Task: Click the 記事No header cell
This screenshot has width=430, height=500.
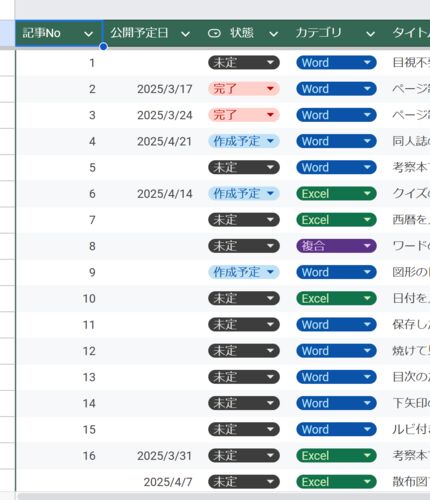Action: [x=59, y=33]
